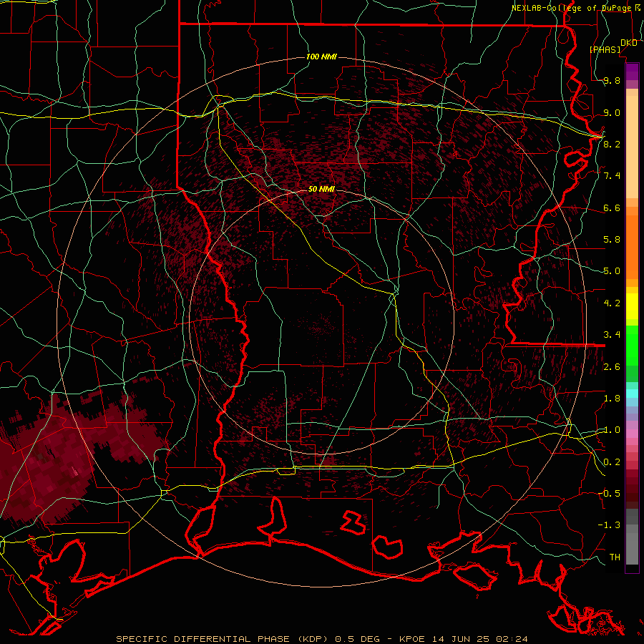Click the 1.0 scale value
Image resolution: width=644 pixels, height=644 pixels.
(612, 430)
